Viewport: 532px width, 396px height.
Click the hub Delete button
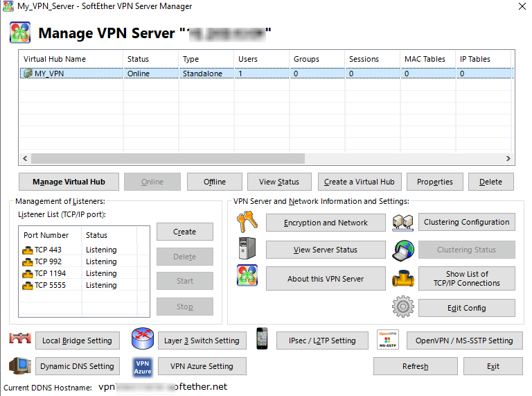click(x=491, y=182)
